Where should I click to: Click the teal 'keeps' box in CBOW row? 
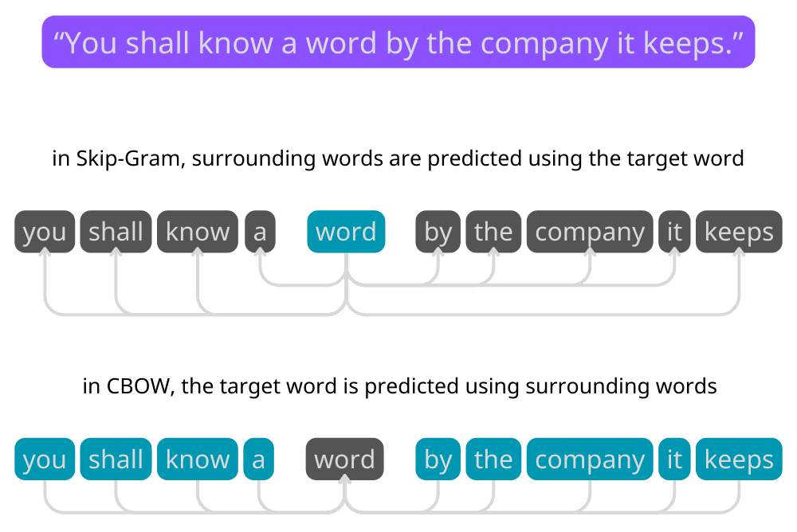click(739, 460)
